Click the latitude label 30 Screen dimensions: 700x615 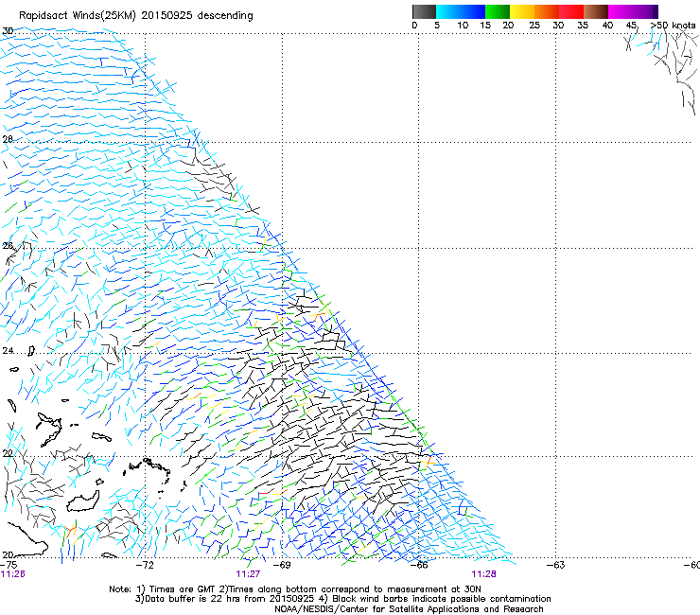[x=8, y=31]
